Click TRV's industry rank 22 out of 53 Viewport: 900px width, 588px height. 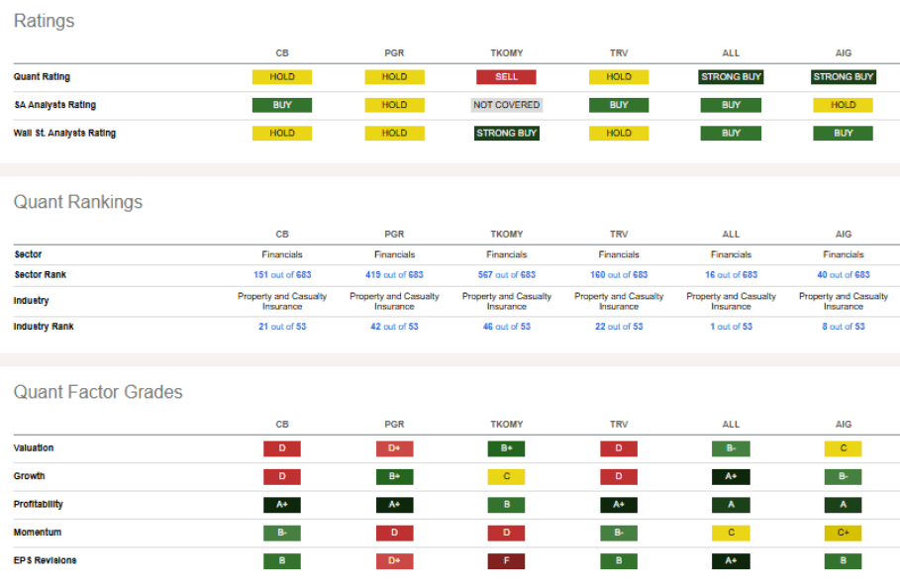(619, 327)
